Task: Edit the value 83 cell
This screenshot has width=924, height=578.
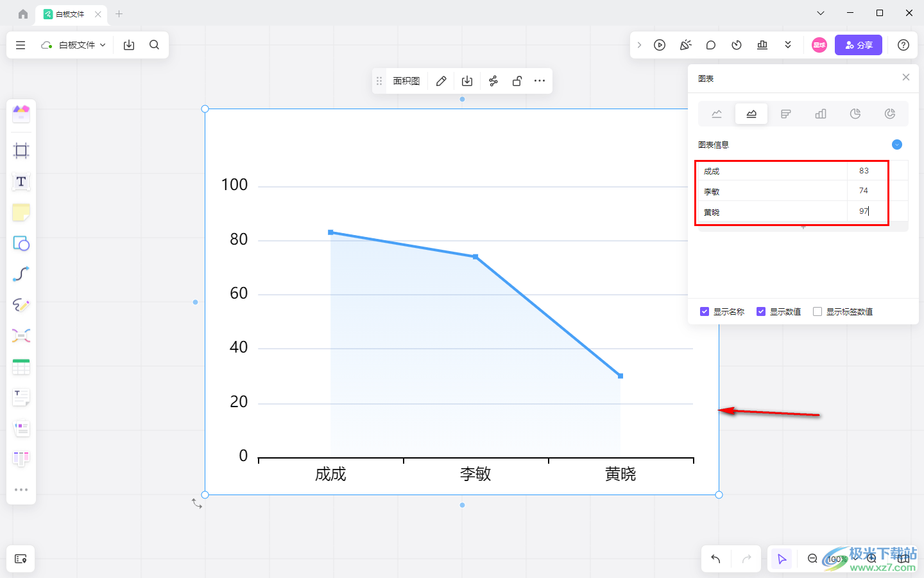Action: 877,171
